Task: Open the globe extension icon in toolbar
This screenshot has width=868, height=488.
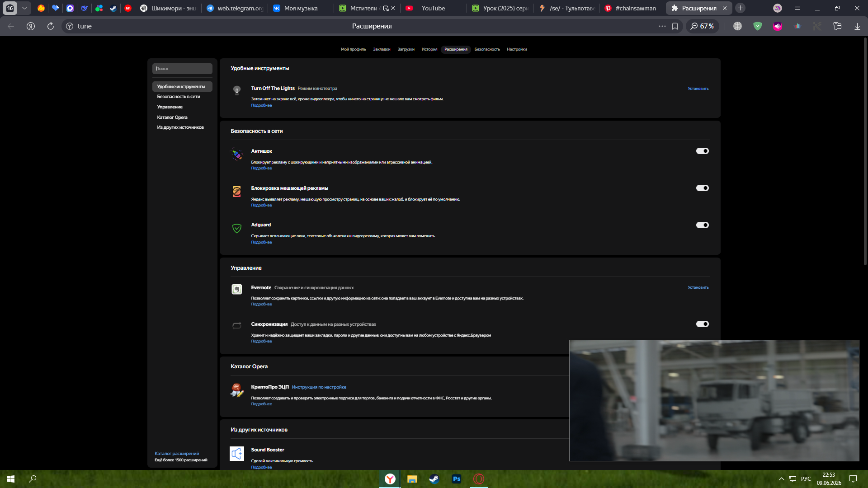Action: (738, 26)
